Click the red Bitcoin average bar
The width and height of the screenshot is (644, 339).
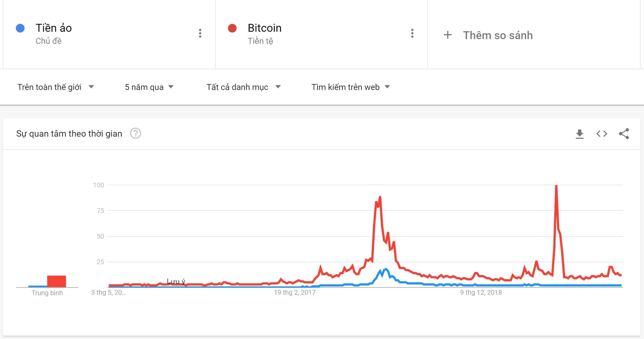pos(57,281)
